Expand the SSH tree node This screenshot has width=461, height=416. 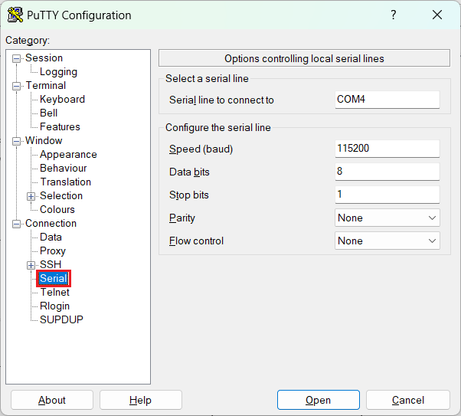[x=31, y=265]
